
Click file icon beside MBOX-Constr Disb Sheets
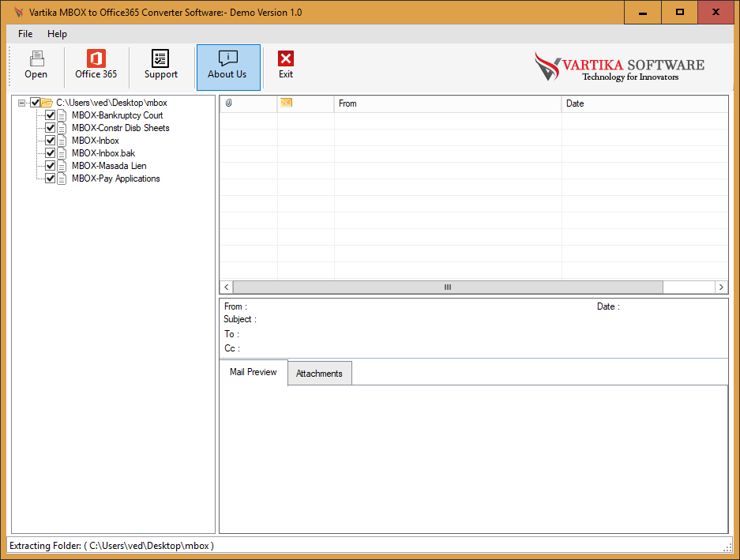[62, 128]
